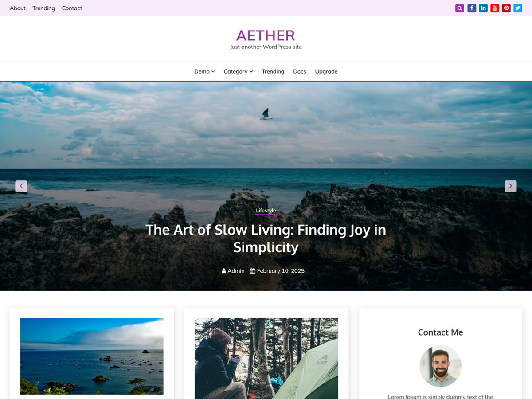Screen dimensions: 532x399
Task: Open the LinkedIn social icon
Action: (x=483, y=8)
